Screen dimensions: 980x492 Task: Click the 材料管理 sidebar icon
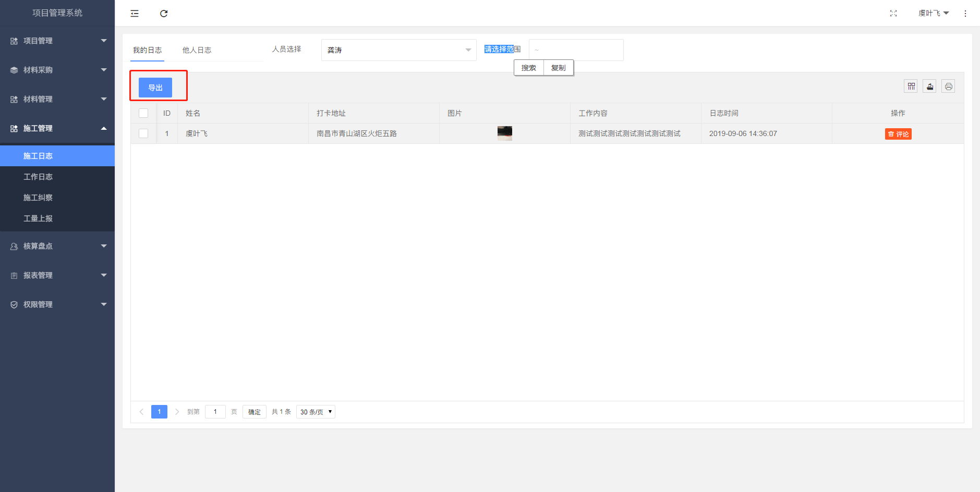[x=14, y=99]
